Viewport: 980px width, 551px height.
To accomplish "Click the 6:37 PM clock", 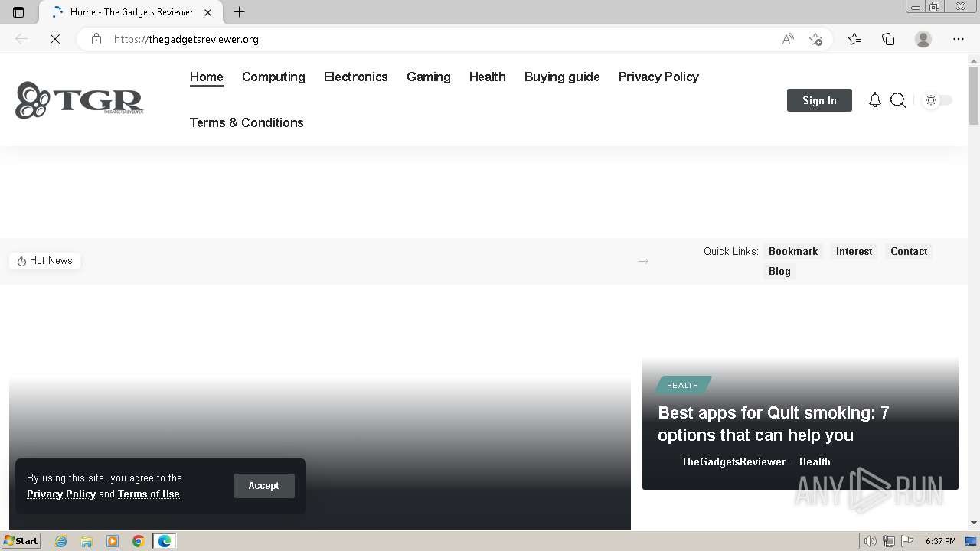I will tap(940, 541).
